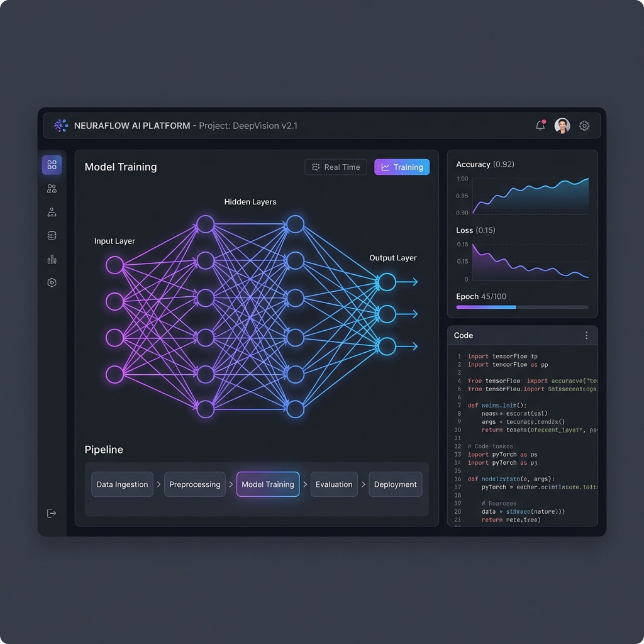This screenshot has width=644, height=644.
Task: Switch to Real Time view
Action: point(336,167)
